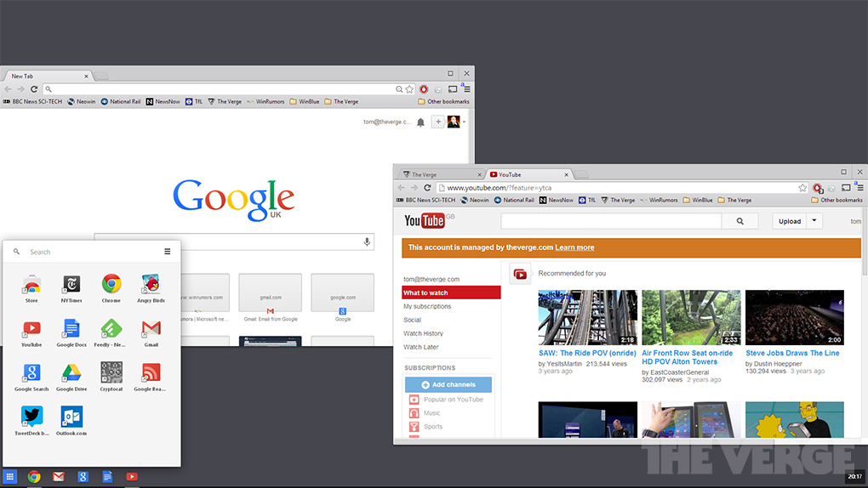Screen dimensions: 868x488
Task: Launch Outlook.com app from launcher
Action: (x=71, y=421)
